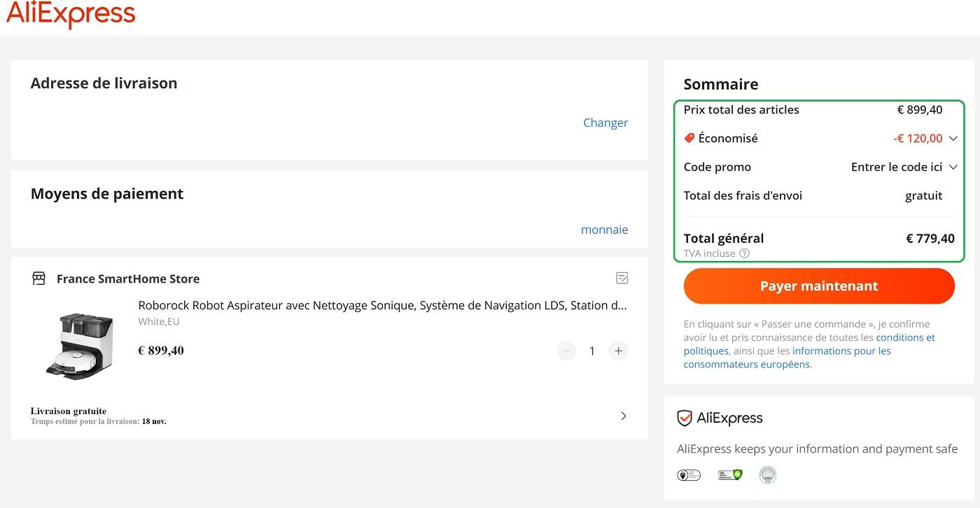Open the conditions et politiques link
The width and height of the screenshot is (980, 508).
tap(809, 344)
